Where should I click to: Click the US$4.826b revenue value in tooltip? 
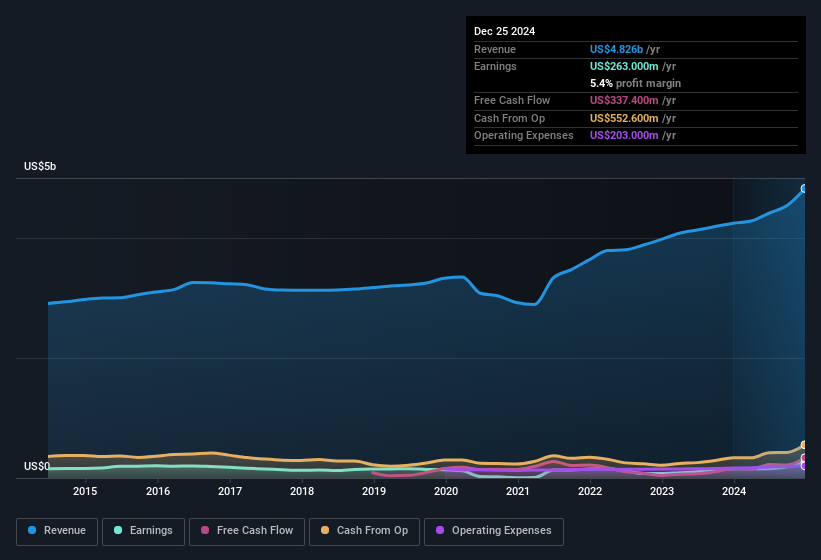tap(616, 49)
